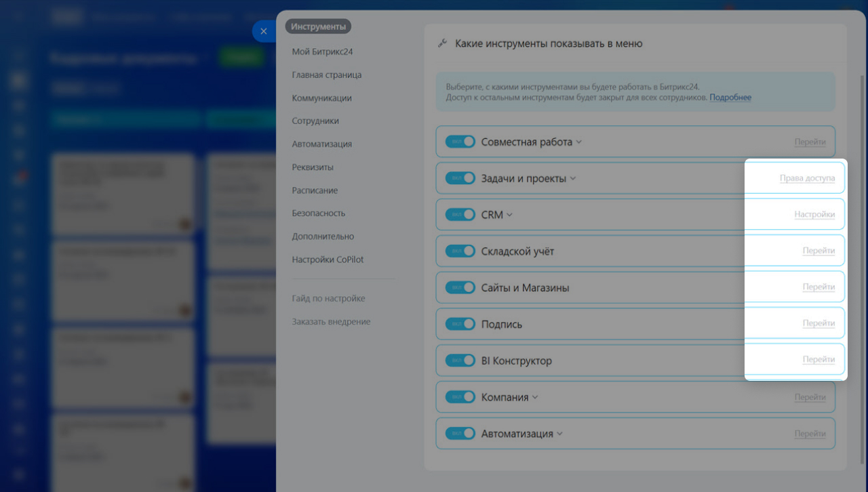Disable the CRM tool switch
Image resolution: width=868 pixels, height=492 pixels.
tap(460, 215)
